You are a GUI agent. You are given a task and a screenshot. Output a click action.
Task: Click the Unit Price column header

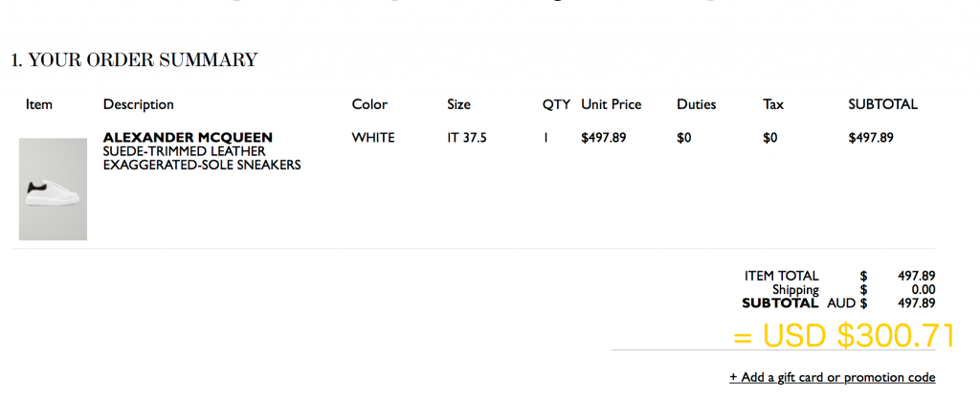pyautogui.click(x=611, y=104)
